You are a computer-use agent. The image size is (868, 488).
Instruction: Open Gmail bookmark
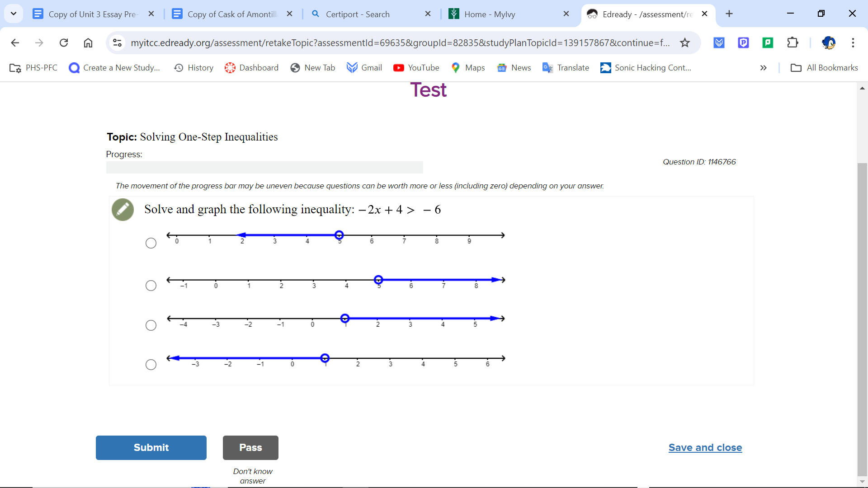364,68
